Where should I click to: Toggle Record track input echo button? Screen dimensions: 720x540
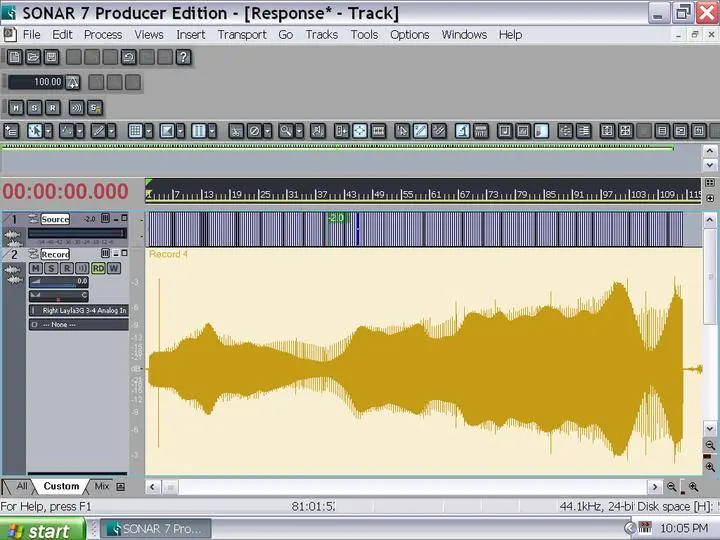82,268
